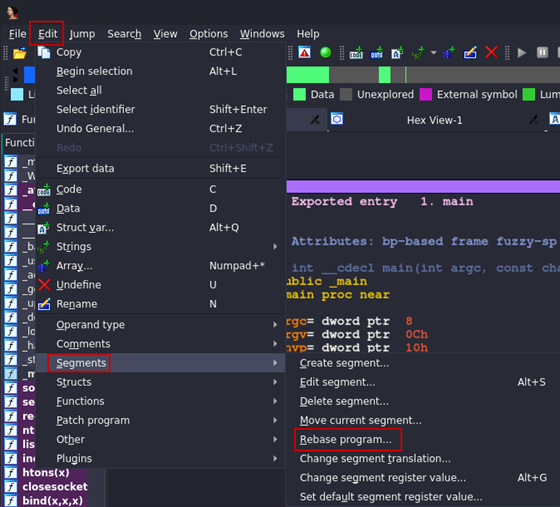The height and width of the screenshot is (507, 560).
Task: Open the Windows menu
Action: (262, 34)
